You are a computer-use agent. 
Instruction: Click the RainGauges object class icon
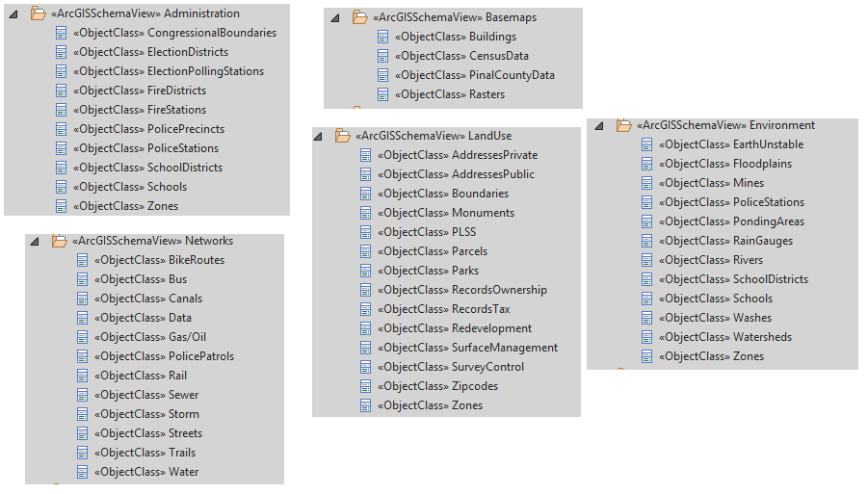tap(647, 241)
